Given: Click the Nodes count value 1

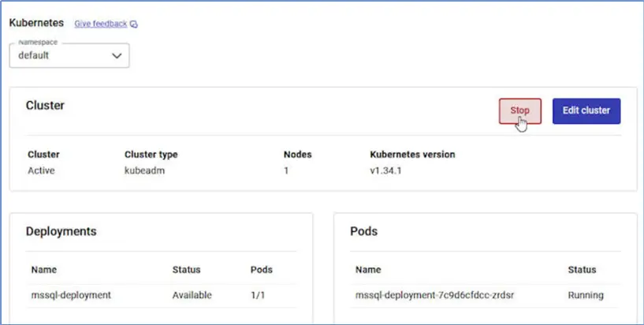Looking at the screenshot, I should (286, 170).
